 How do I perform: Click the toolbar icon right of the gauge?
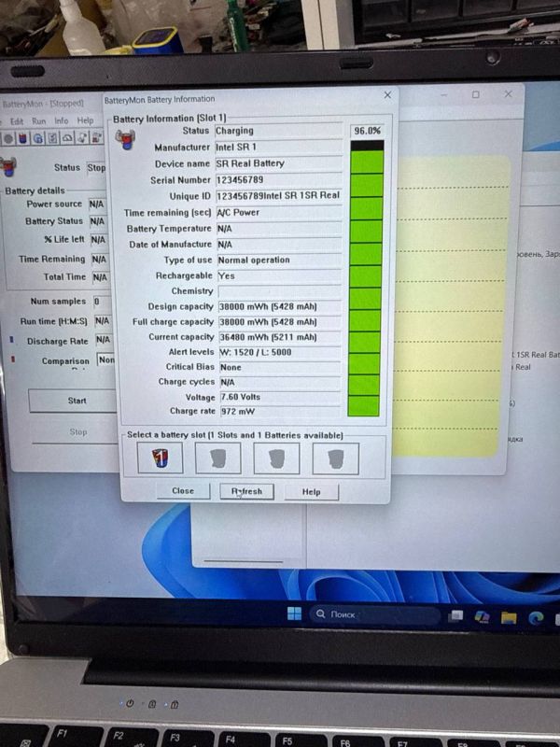[82, 138]
